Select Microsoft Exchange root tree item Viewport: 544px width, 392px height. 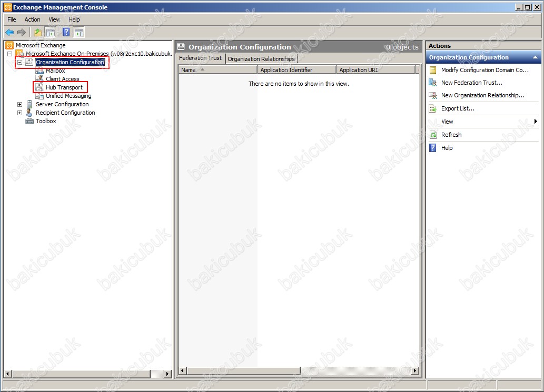tap(41, 45)
